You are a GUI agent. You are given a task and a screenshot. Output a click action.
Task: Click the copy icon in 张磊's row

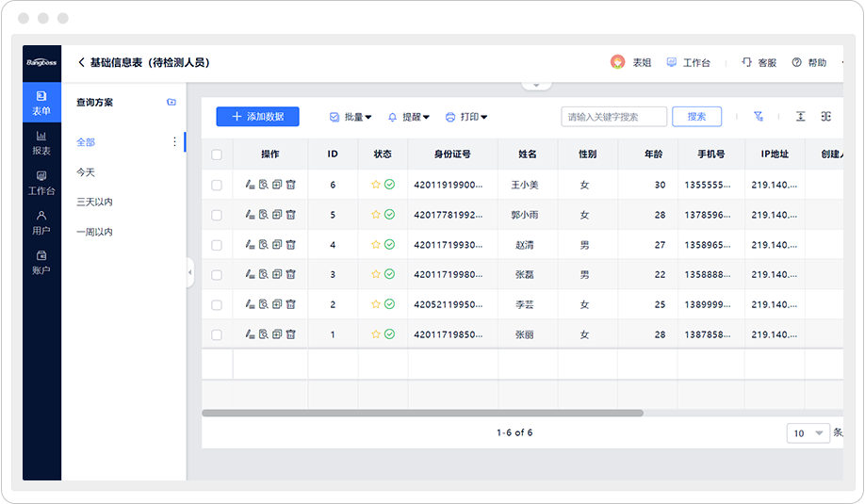click(277, 275)
